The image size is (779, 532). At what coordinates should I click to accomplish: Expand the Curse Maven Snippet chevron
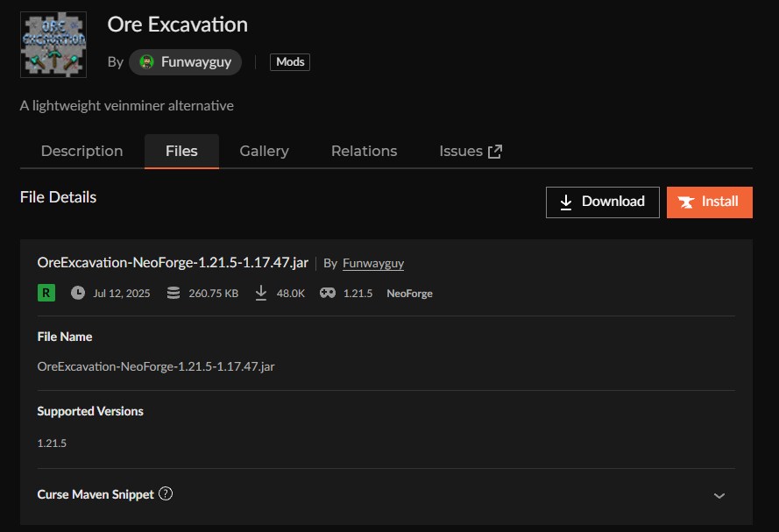pyautogui.click(x=719, y=494)
